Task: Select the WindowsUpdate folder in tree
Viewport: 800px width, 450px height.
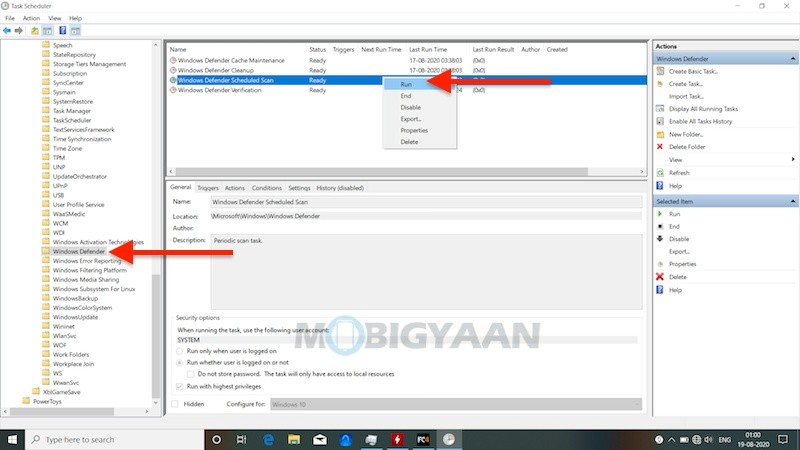Action: pyautogui.click(x=75, y=317)
